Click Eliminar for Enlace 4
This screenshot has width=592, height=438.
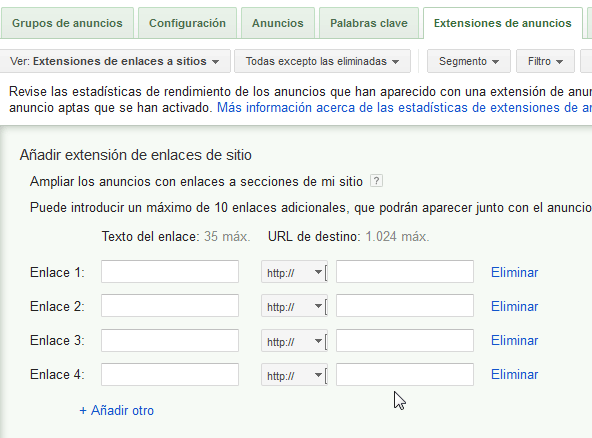coord(514,374)
